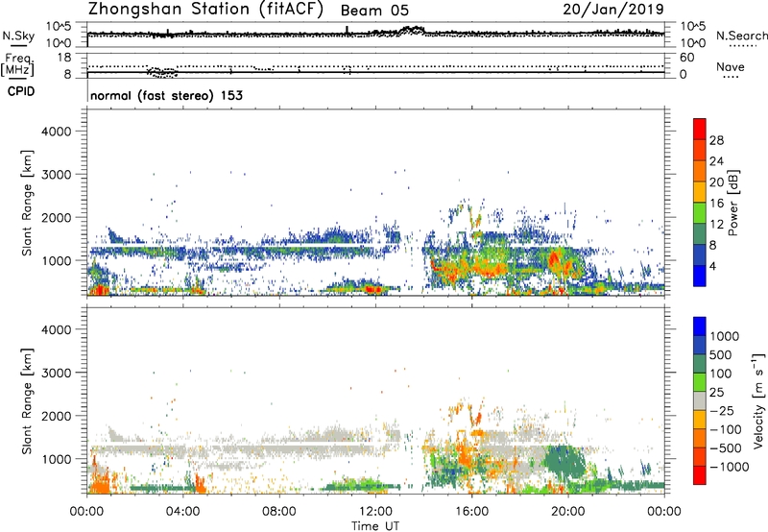
Task: Click the dark green velocity patch near 20:00
Action: click(564, 463)
